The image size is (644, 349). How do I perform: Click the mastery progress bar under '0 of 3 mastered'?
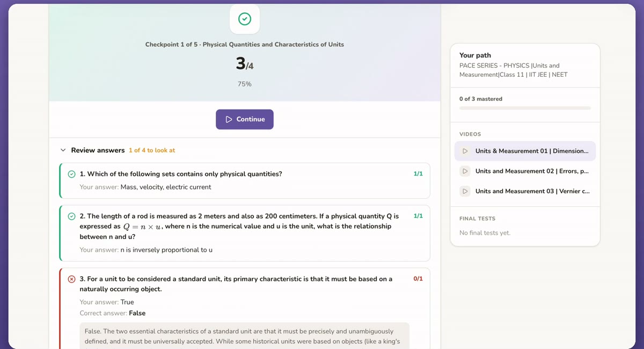(525, 108)
